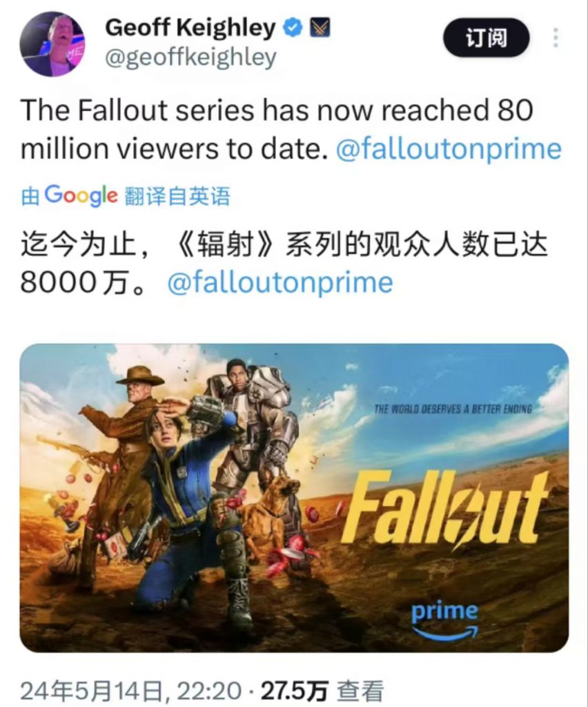Viewport: 588px width, 707px height.
Task: Open the Geoff Keighley display name
Action: pos(190,28)
